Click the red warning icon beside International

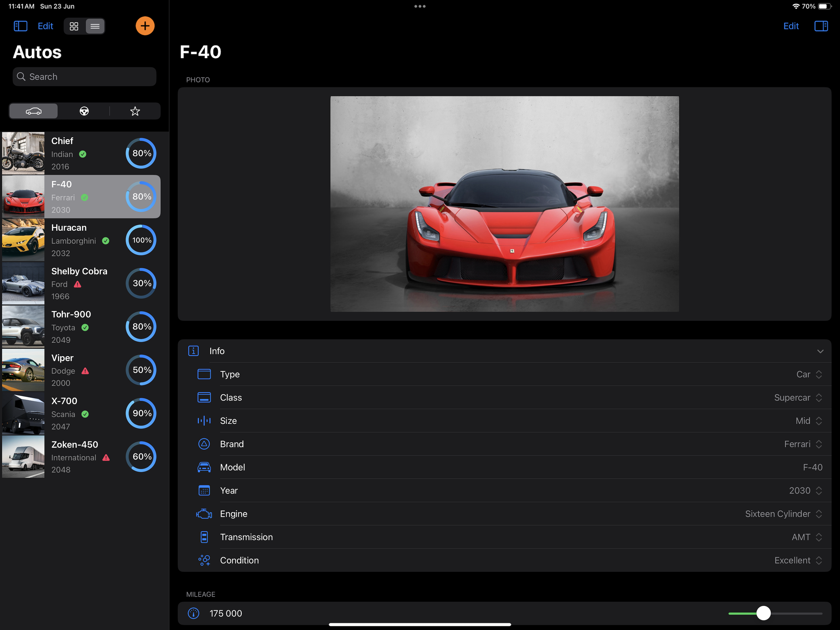pos(106,458)
